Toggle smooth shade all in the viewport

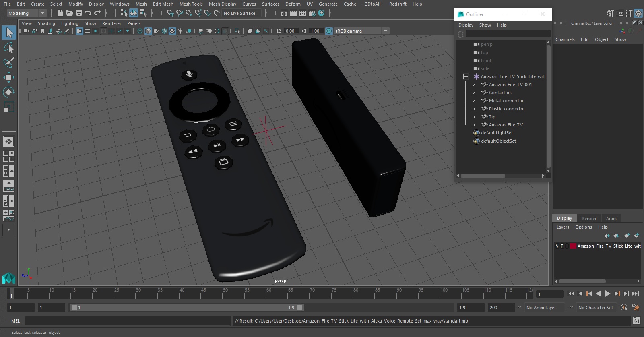tap(148, 31)
